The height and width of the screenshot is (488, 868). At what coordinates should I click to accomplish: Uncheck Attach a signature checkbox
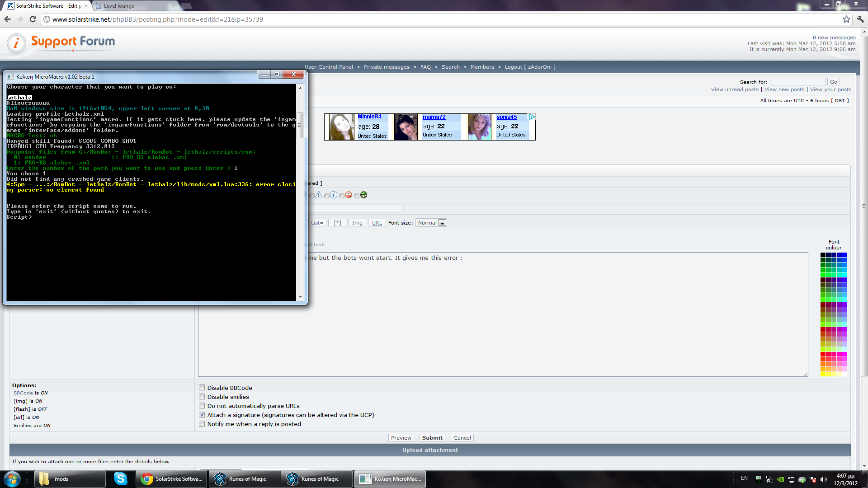point(202,415)
